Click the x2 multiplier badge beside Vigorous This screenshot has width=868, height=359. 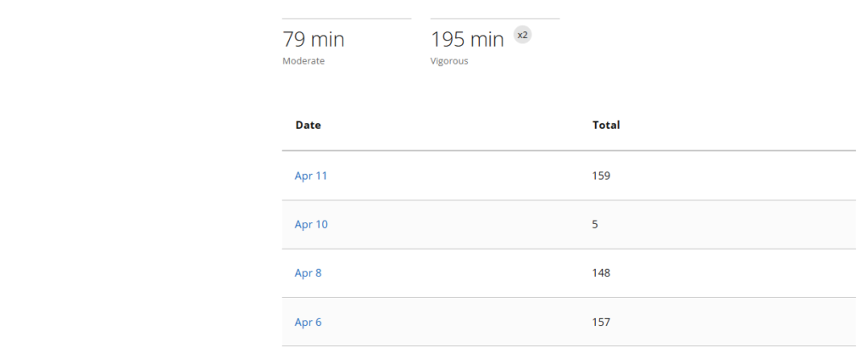523,35
